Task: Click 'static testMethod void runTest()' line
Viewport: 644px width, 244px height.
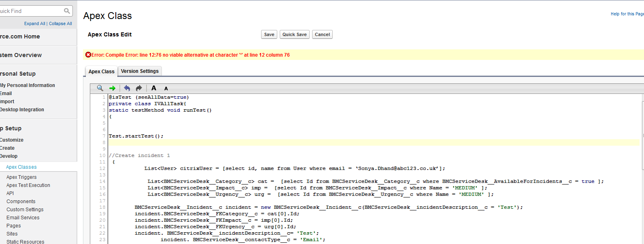Action: 160,110
